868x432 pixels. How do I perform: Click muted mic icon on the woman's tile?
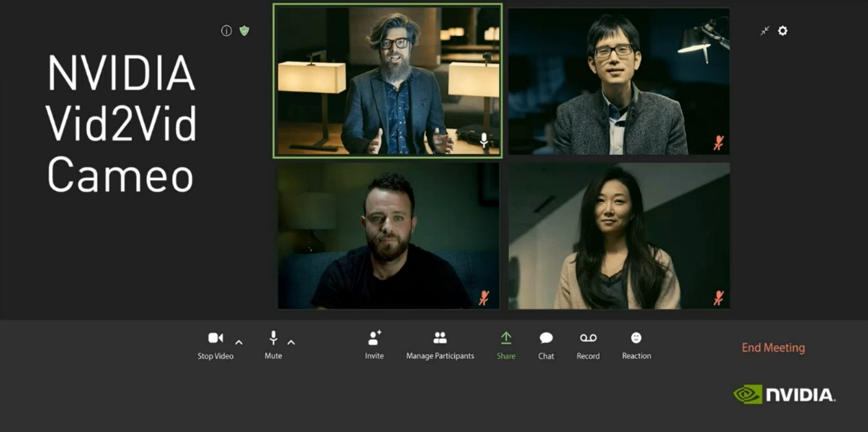(x=718, y=298)
